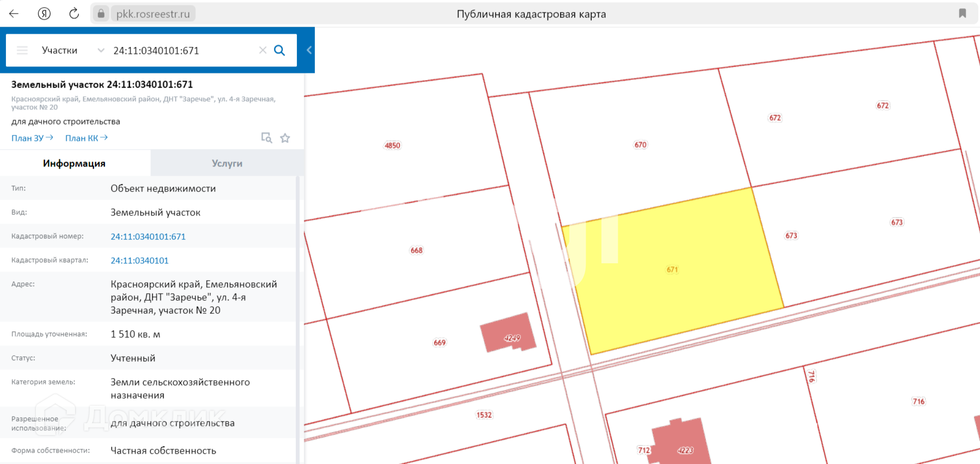
Task: Open the Yandex home button
Action: (44, 14)
